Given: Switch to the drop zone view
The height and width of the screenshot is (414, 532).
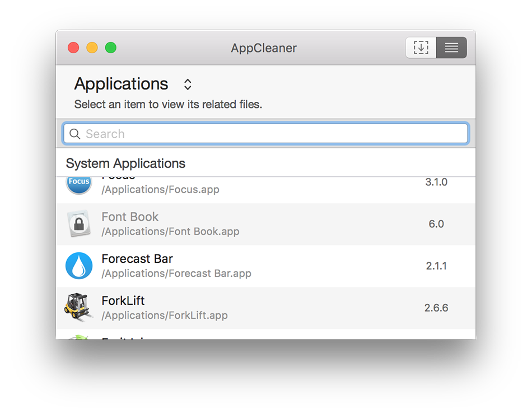Looking at the screenshot, I should [421, 48].
